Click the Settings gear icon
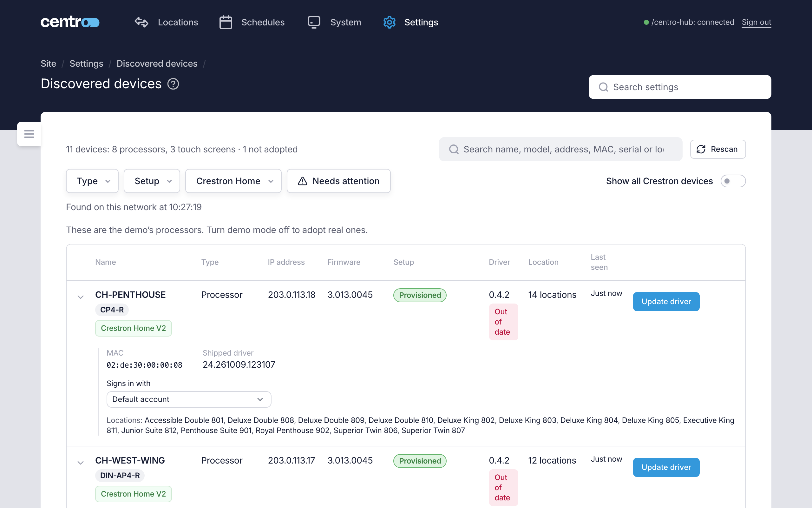 pos(390,22)
